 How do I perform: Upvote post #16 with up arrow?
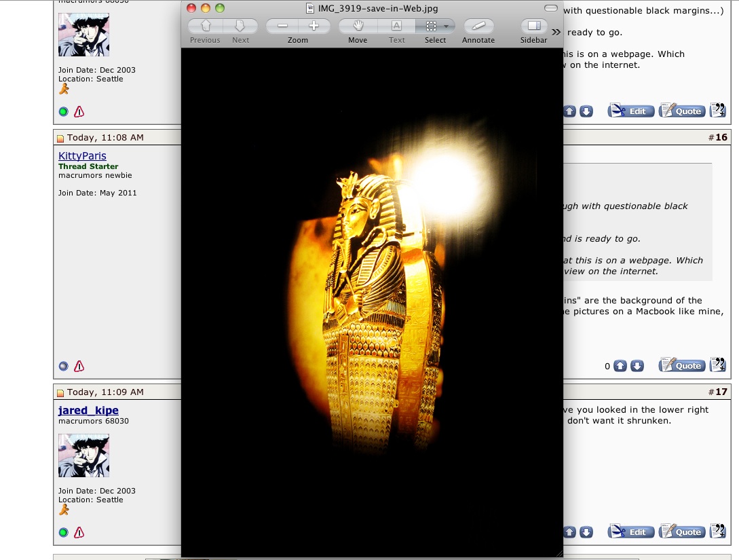pyautogui.click(x=620, y=366)
